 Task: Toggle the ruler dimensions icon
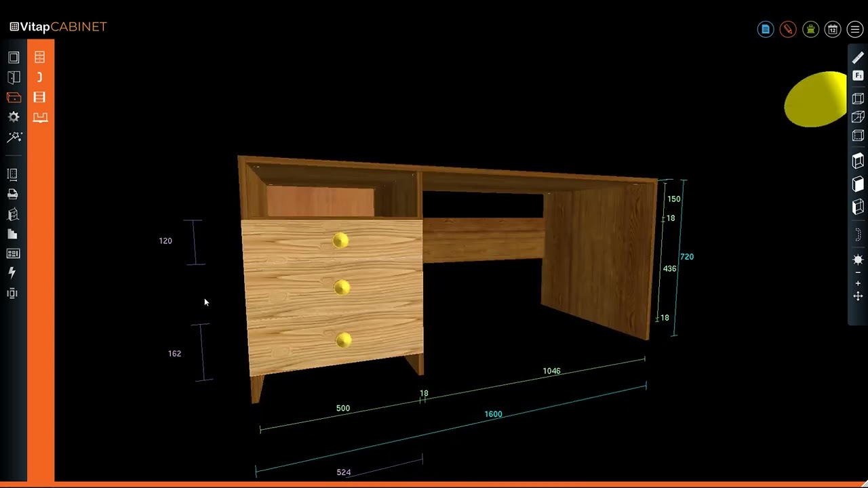click(858, 58)
